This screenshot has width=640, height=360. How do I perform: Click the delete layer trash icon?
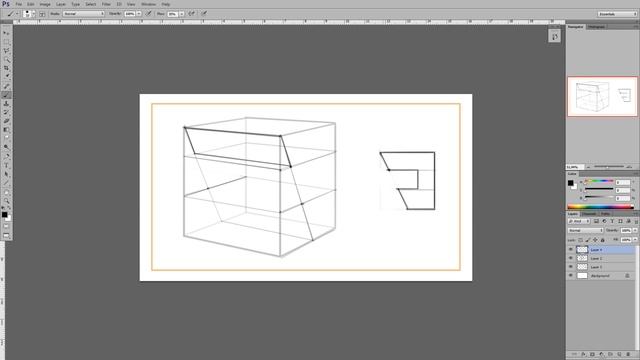629,354
